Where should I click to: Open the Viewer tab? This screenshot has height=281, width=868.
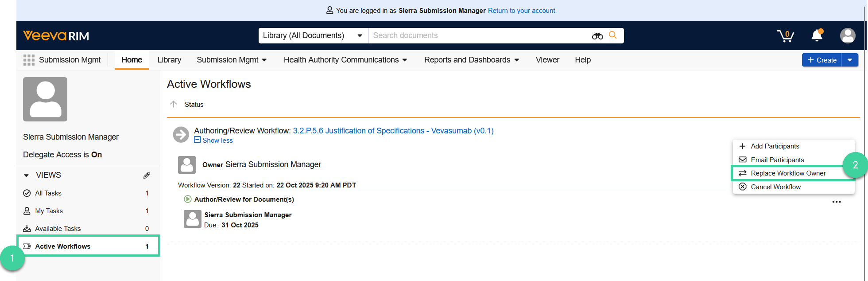coord(547,60)
